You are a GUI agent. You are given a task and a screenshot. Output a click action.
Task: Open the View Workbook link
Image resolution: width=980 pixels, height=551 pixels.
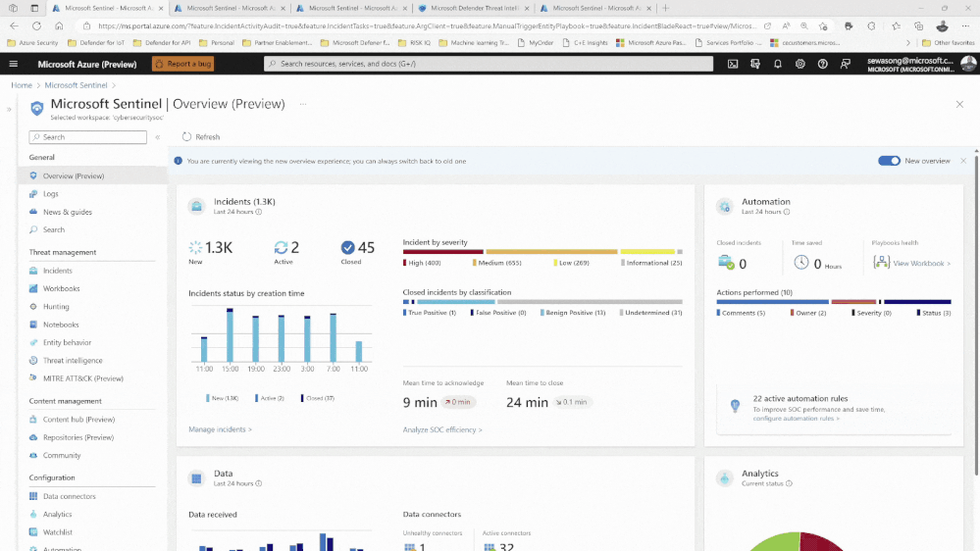pyautogui.click(x=922, y=264)
